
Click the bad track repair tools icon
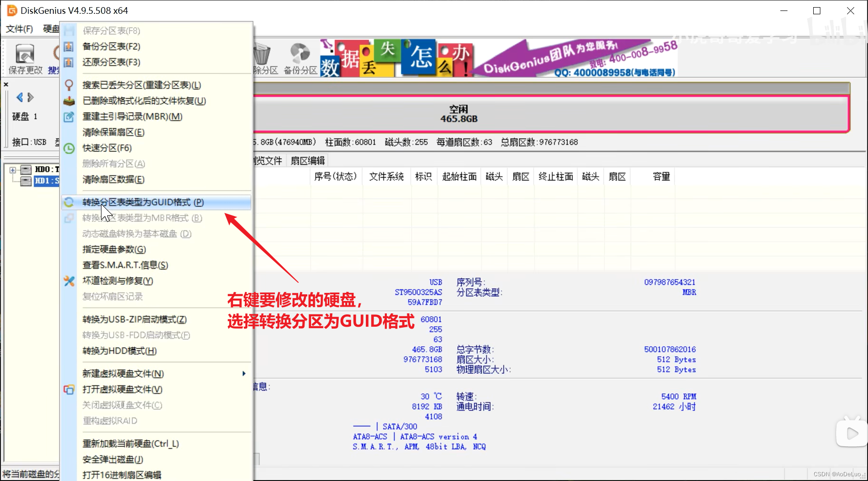click(x=69, y=281)
